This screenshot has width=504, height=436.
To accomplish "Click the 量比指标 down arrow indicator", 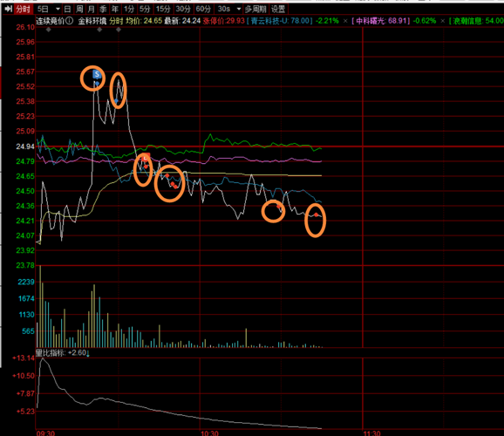I will 88,353.
